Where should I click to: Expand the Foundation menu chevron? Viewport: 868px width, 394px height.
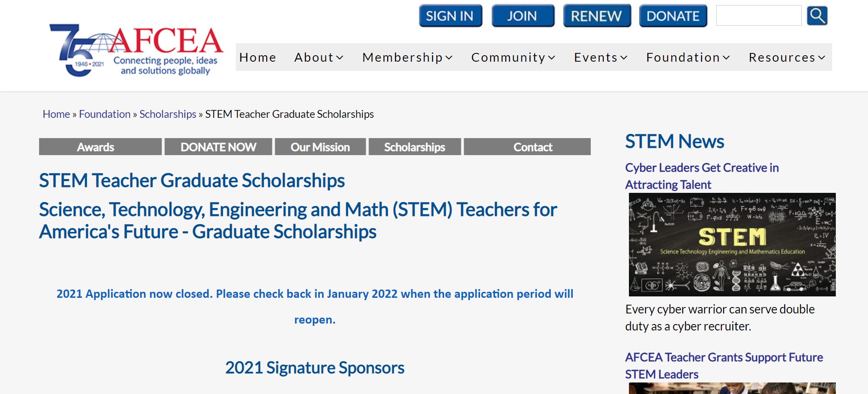726,58
